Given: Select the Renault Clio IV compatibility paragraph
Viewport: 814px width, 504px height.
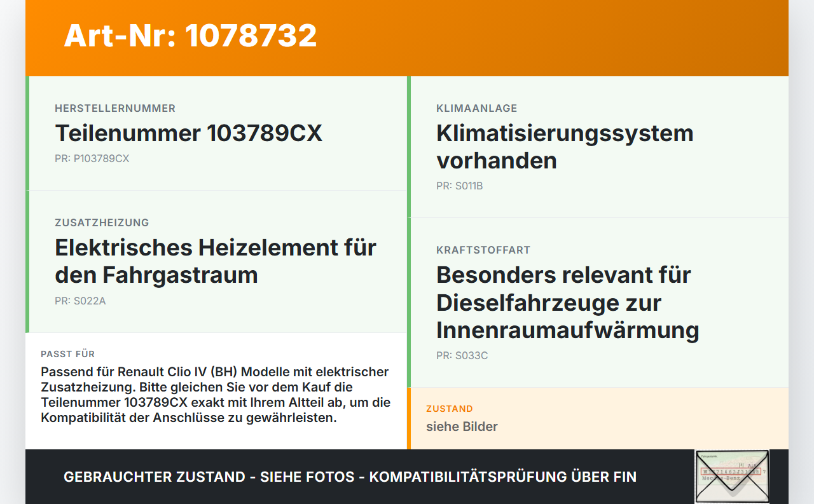Looking at the screenshot, I should pos(216,395).
